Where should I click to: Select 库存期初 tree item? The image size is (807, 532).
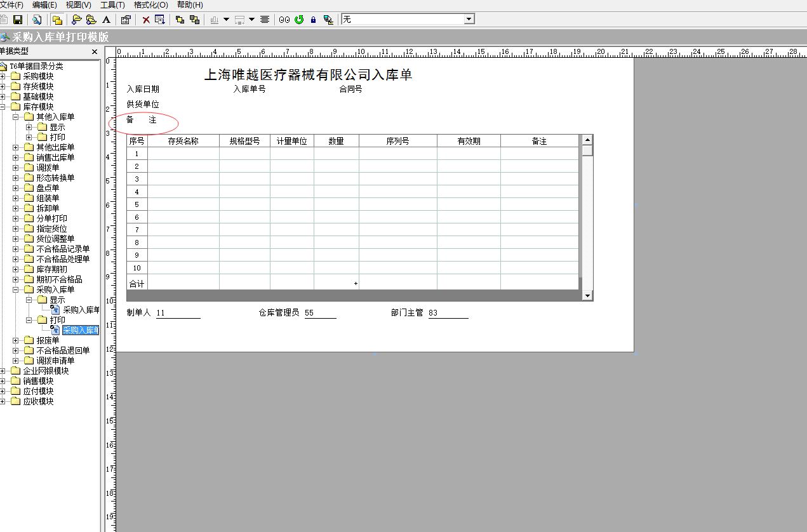pos(51,269)
